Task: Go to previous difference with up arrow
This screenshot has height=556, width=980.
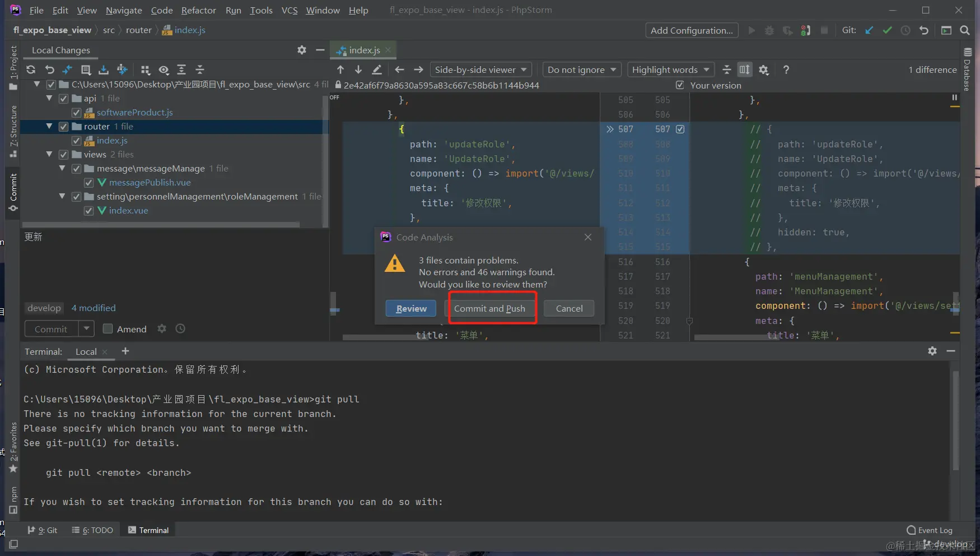Action: (x=340, y=69)
